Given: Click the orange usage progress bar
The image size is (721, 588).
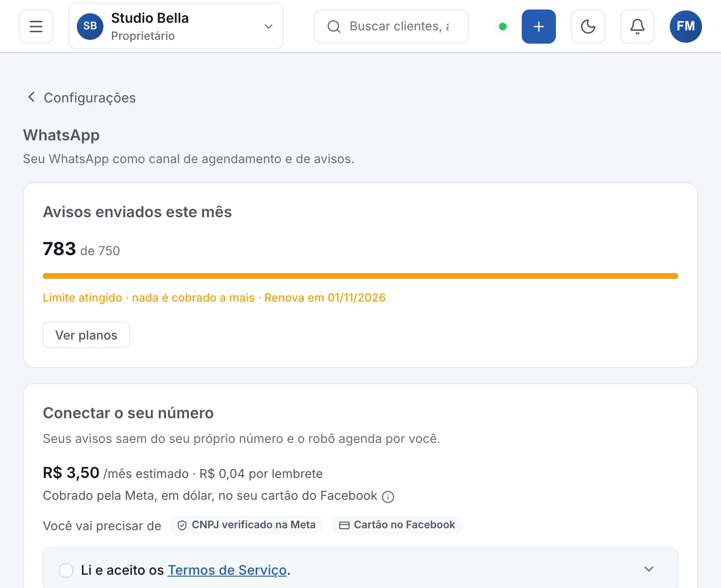Looking at the screenshot, I should pyautogui.click(x=360, y=276).
